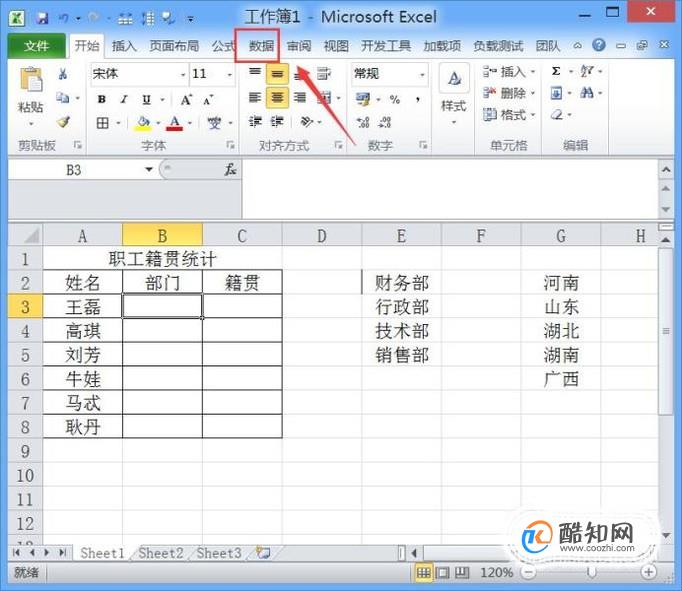
Task: Click the Sort and Filter icon
Action: point(587,71)
